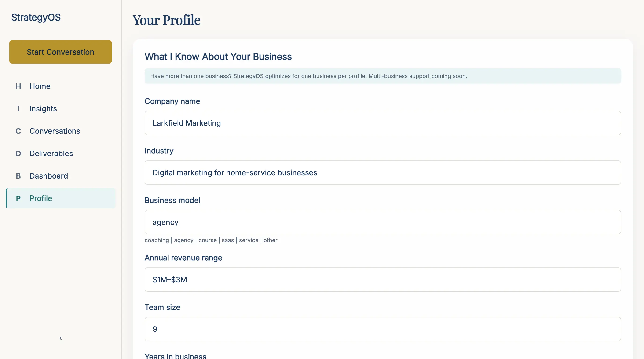Click the D letter icon for Deliverables
The width and height of the screenshot is (644, 359).
[x=18, y=154]
